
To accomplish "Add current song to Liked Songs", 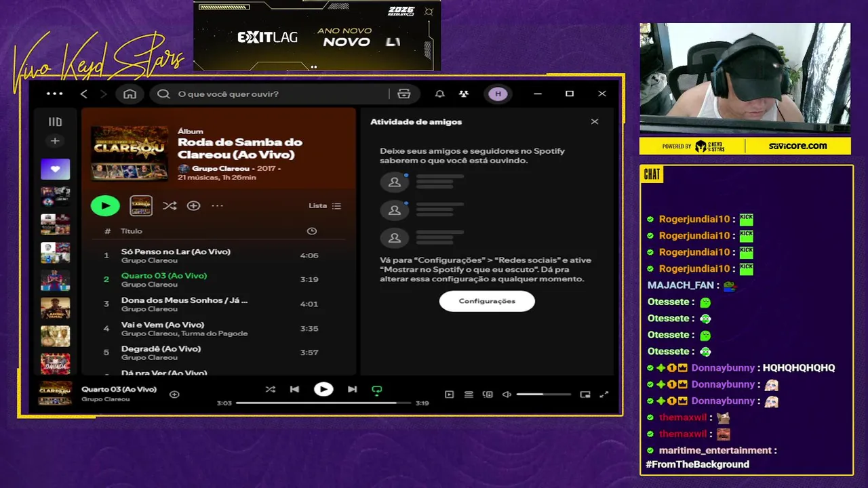I will pyautogui.click(x=174, y=394).
